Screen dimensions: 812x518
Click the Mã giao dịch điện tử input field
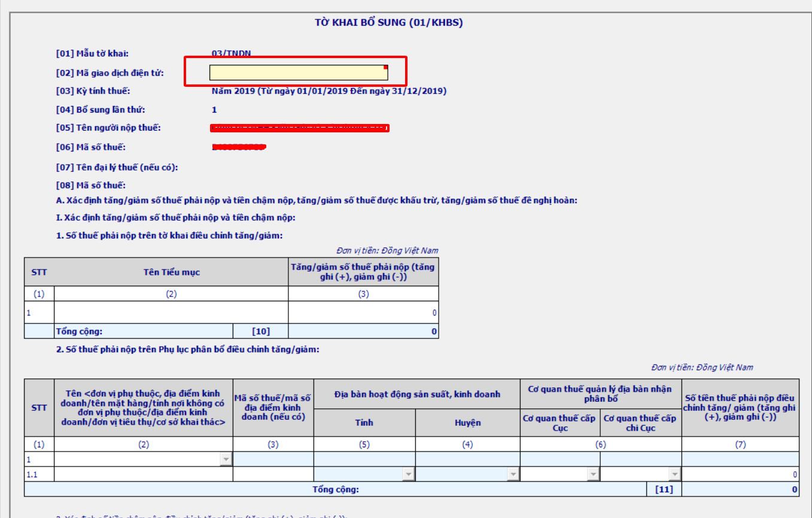pyautogui.click(x=298, y=72)
